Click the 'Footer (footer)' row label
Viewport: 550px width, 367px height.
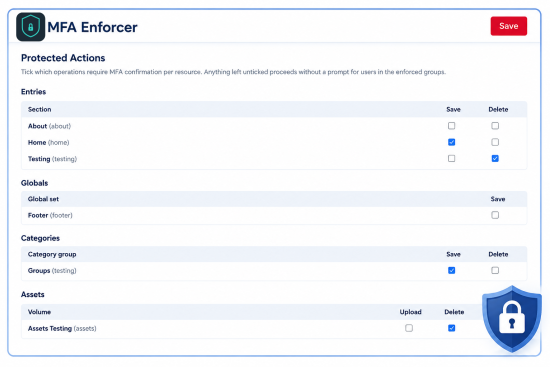pyautogui.click(x=50, y=215)
